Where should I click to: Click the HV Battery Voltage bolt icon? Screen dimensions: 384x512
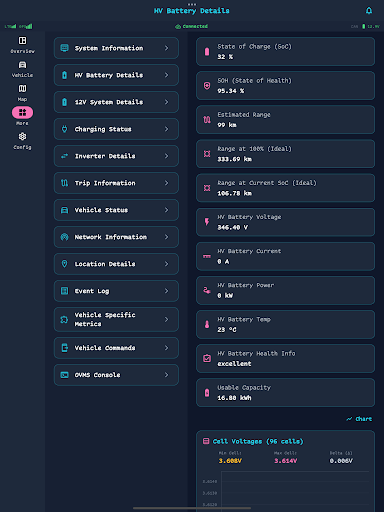(x=207, y=222)
